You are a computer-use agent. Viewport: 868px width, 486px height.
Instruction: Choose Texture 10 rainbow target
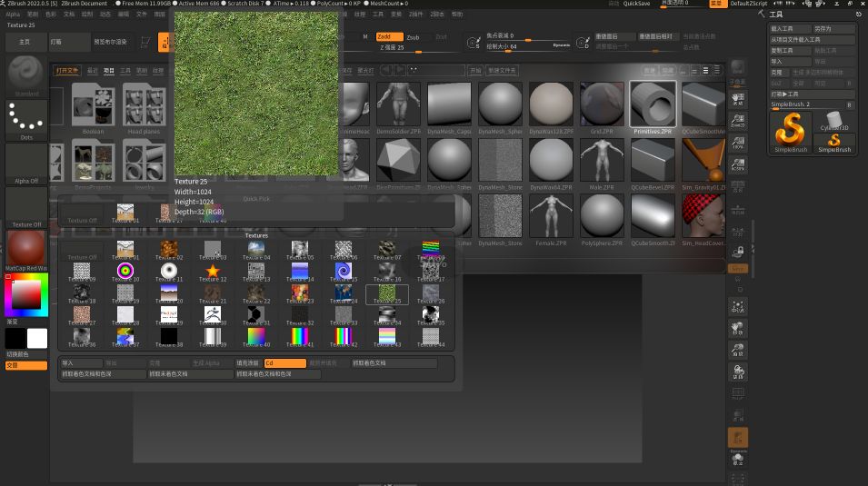click(x=125, y=273)
